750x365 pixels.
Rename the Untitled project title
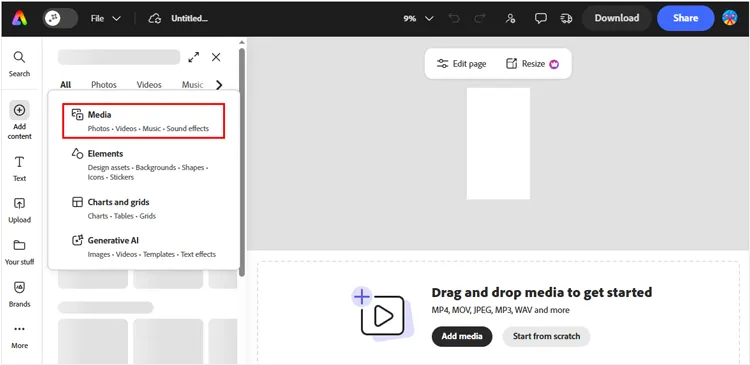click(x=189, y=18)
